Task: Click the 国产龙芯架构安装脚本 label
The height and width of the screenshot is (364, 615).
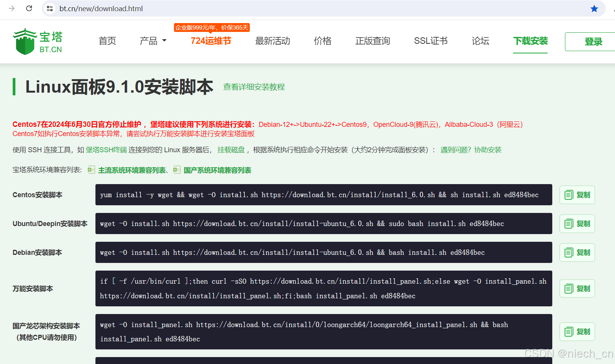Action: tap(47, 332)
